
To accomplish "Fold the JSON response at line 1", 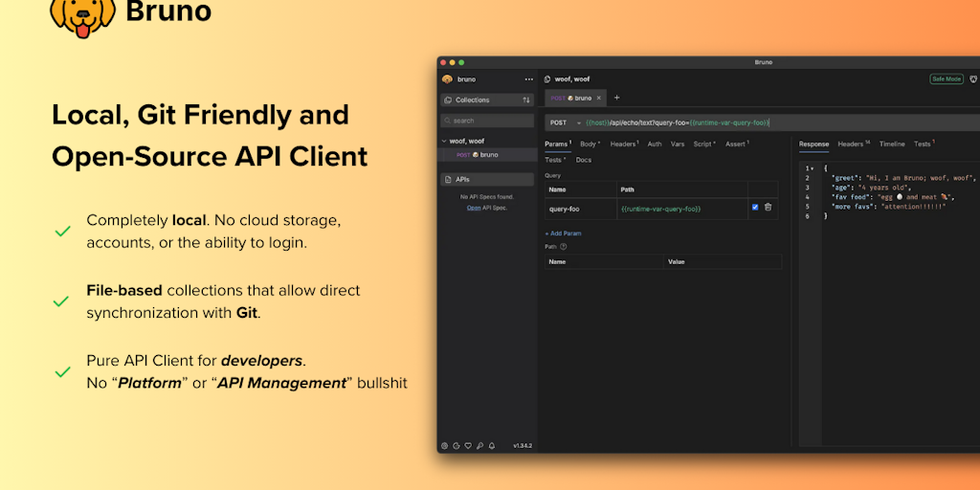I will coord(813,168).
